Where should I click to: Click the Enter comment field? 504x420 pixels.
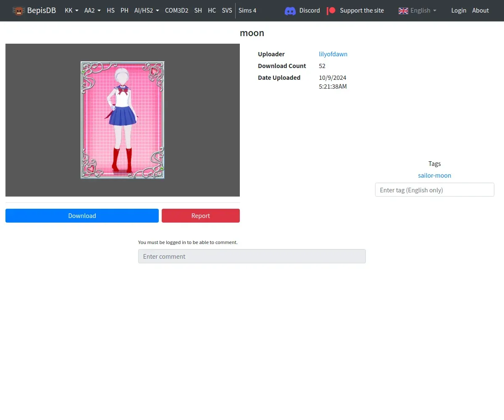tap(252, 256)
